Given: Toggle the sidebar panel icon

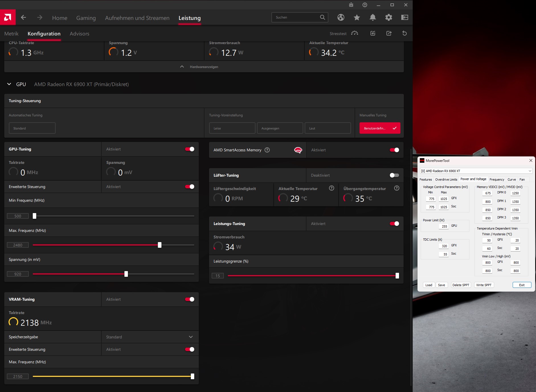Looking at the screenshot, I should [x=405, y=17].
